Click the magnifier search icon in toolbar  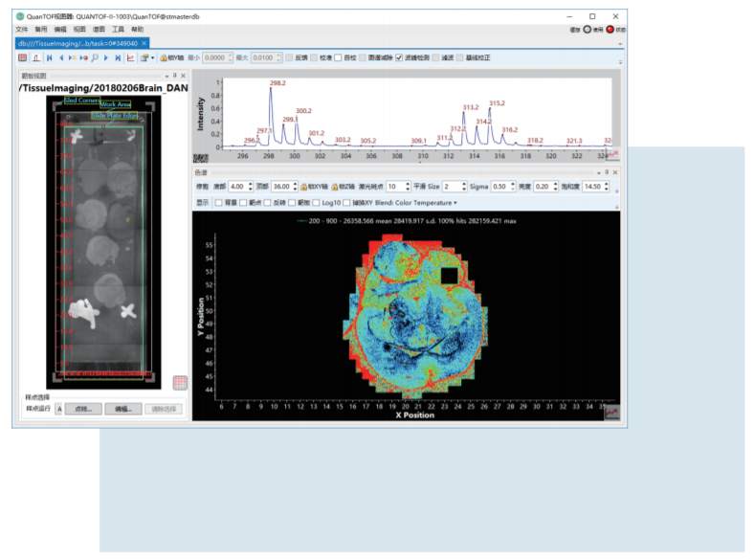[96, 58]
